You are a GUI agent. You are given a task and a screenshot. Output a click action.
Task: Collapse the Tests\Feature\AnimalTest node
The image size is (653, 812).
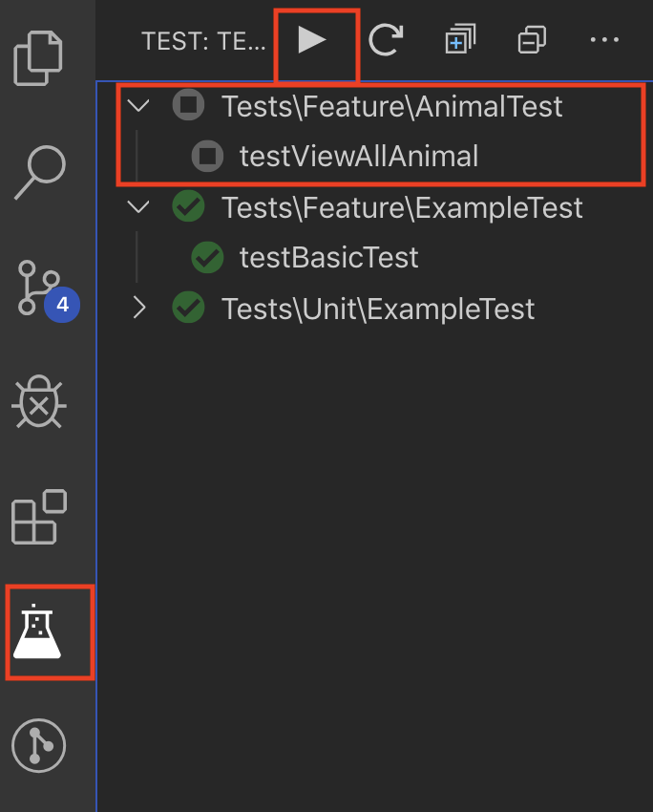139,105
